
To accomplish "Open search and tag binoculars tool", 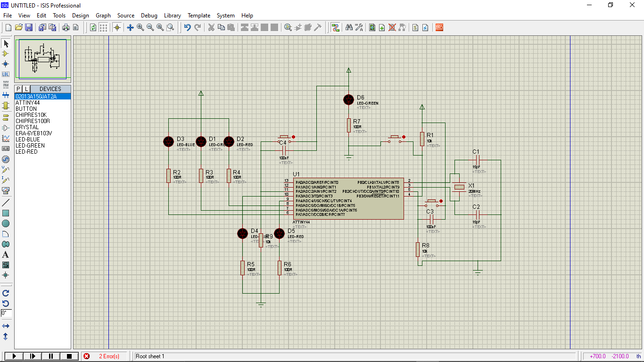I will click(x=349, y=27).
